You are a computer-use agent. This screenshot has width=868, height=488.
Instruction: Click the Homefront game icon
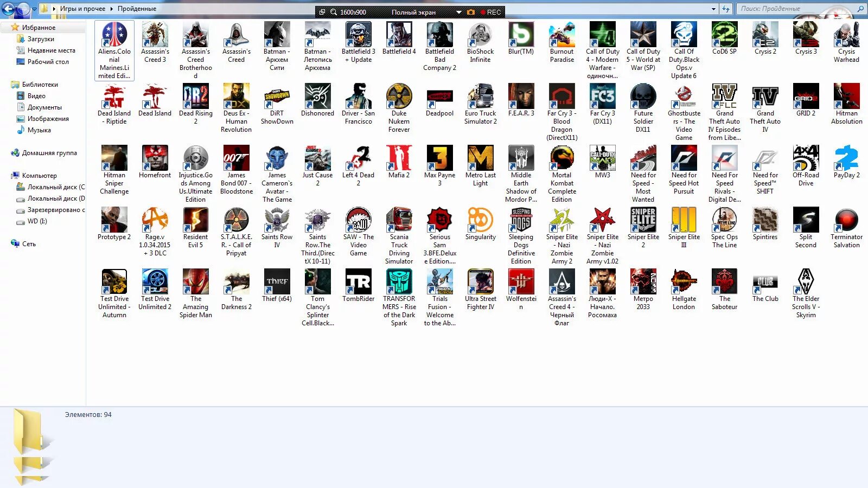point(155,158)
